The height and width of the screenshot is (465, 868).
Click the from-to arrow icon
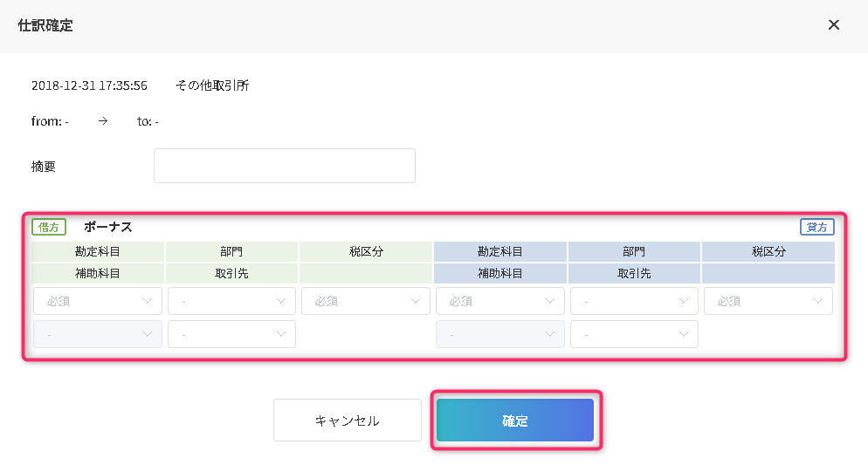(x=103, y=121)
